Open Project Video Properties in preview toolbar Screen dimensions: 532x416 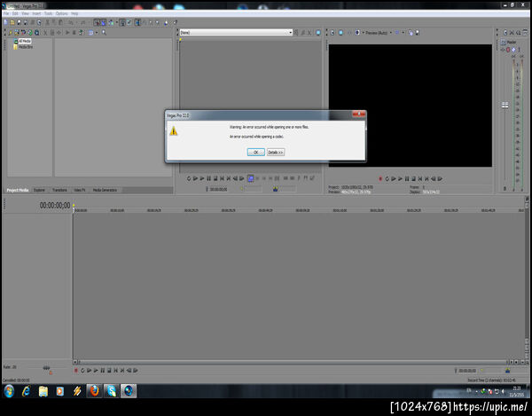pos(332,33)
